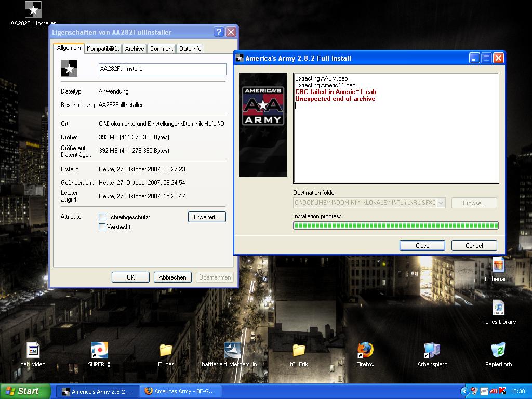Click the taskbar clock showing 15:30
Viewport: 532px width, 399px height.
(x=518, y=392)
